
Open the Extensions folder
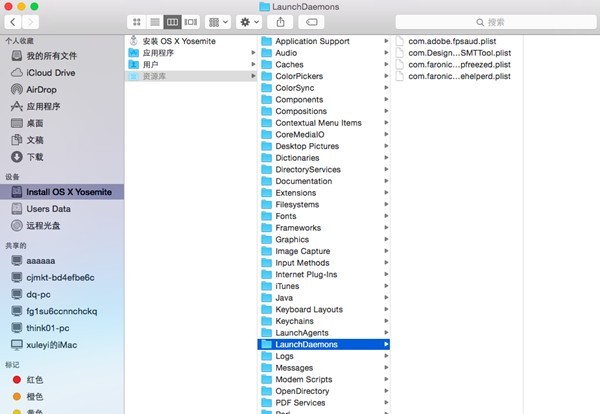tap(324, 193)
